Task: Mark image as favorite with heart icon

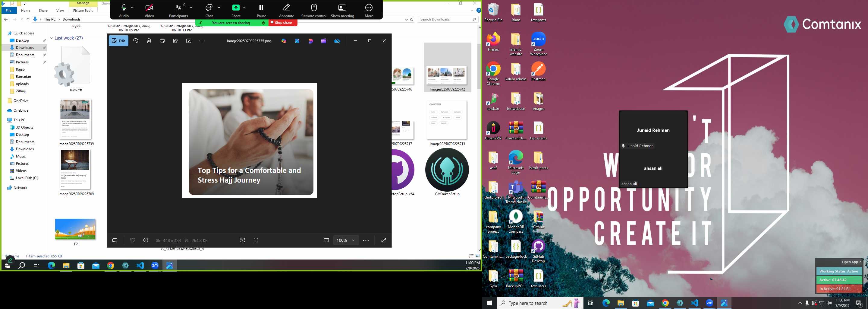Action: [133, 240]
